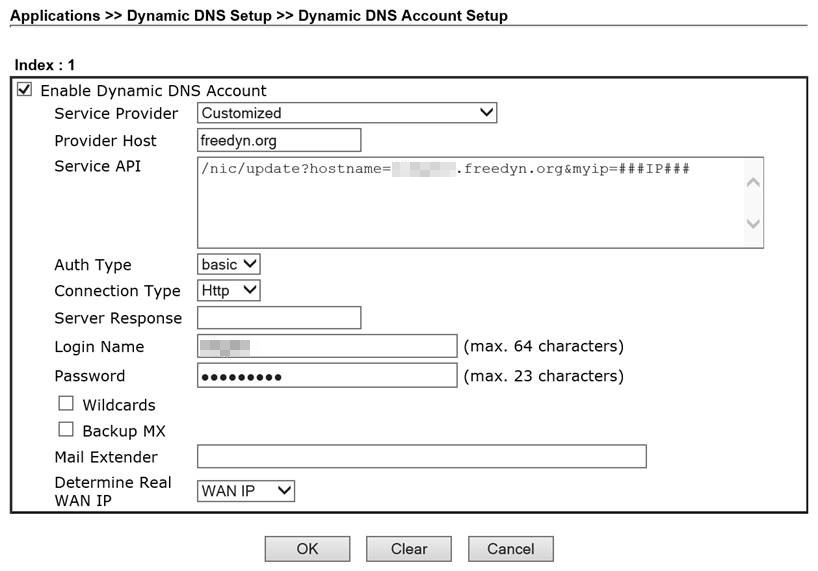This screenshot has width=818, height=571.
Task: Open the Connection Type dropdown
Action: coord(229,291)
